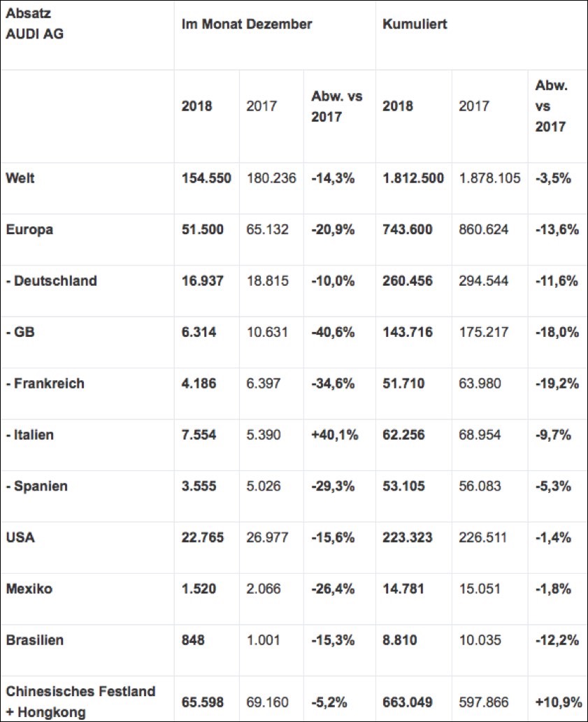Select the 'Welt' row label

[x=20, y=178]
